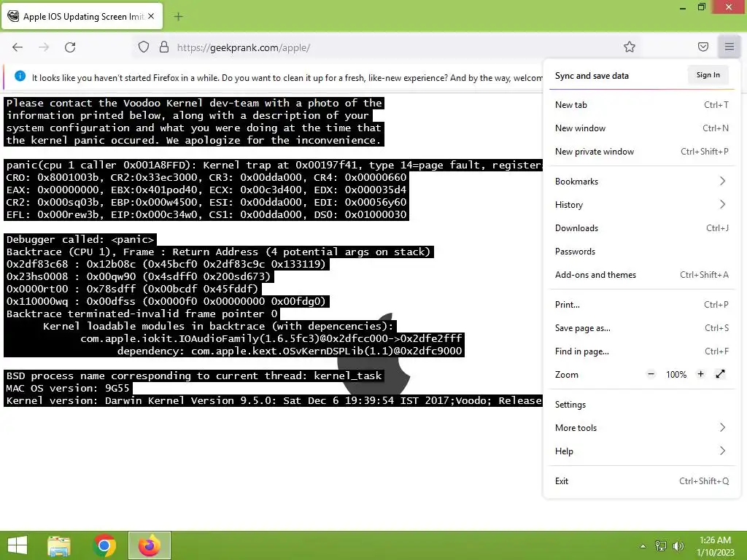The width and height of the screenshot is (747, 560).
Task: Expand the History submenu
Action: (642, 205)
